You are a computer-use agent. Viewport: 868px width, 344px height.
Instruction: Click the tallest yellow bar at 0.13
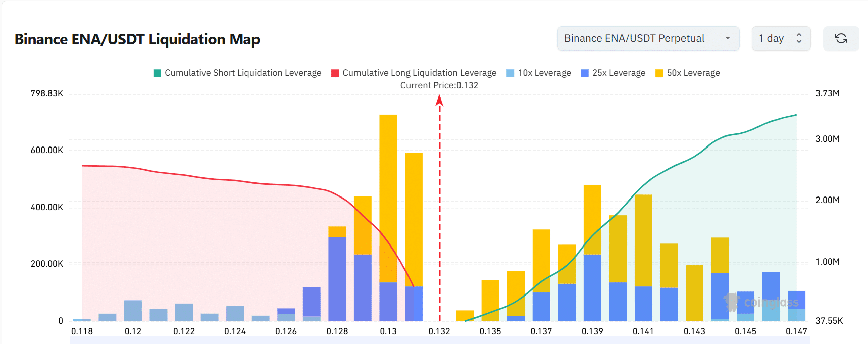(x=388, y=197)
